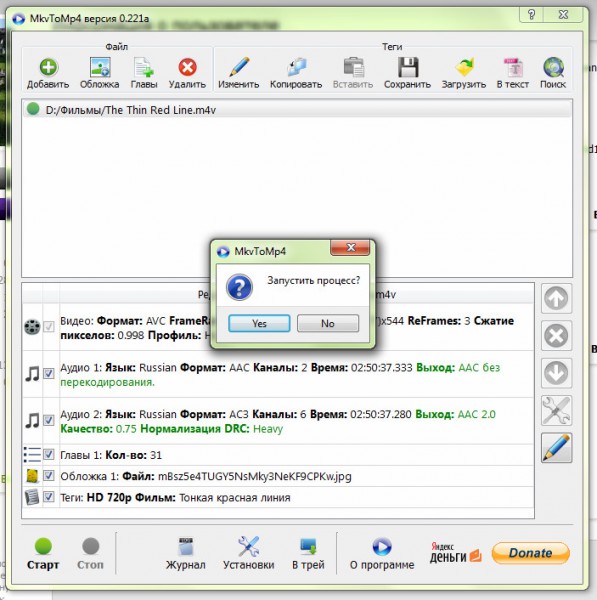Click Копировать to copy tags
The image size is (597, 600).
point(296,67)
